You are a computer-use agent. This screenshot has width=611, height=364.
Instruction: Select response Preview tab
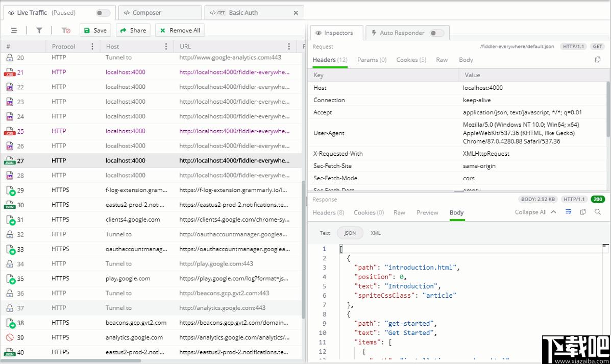tap(427, 212)
